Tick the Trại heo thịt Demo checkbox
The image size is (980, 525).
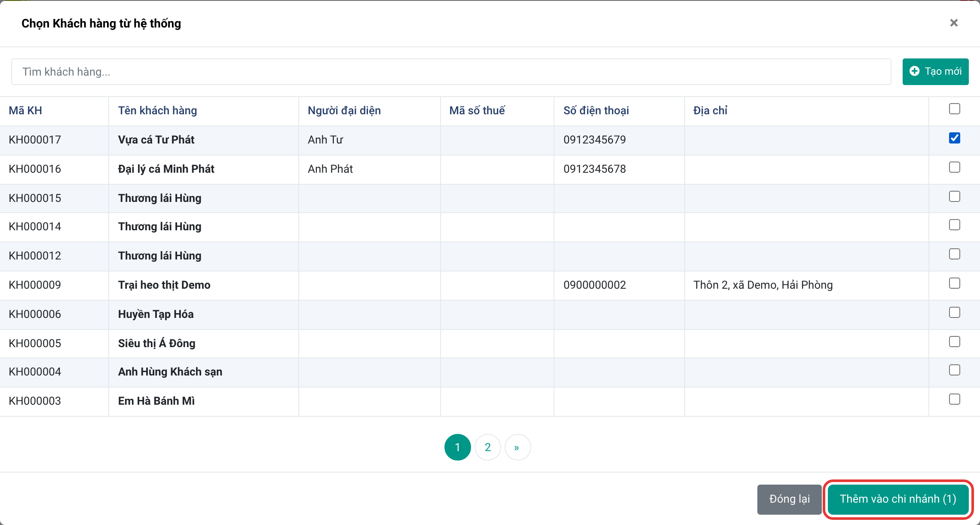click(x=954, y=283)
